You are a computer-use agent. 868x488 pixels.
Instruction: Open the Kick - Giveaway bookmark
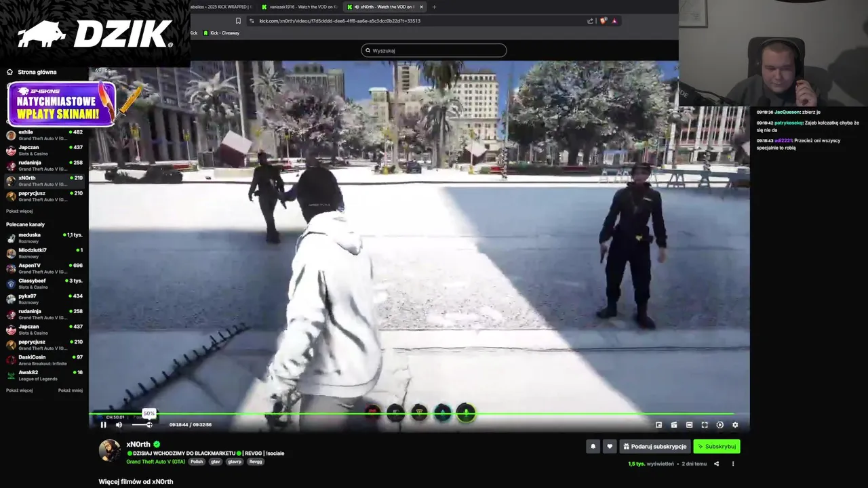(221, 33)
